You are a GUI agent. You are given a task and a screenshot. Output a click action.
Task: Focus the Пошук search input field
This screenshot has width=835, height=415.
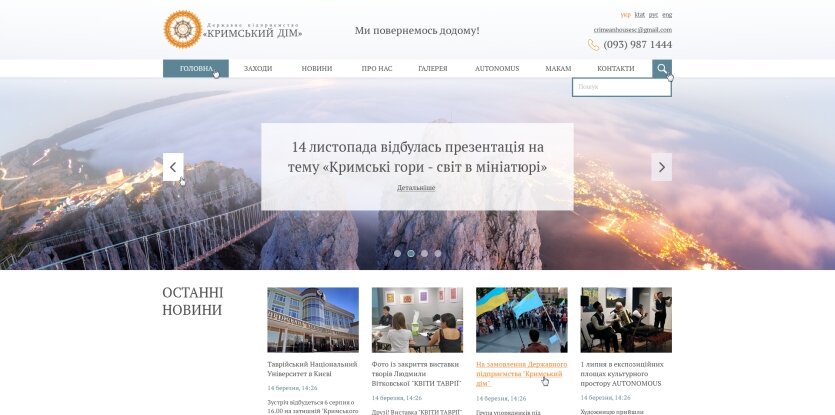pyautogui.click(x=622, y=87)
